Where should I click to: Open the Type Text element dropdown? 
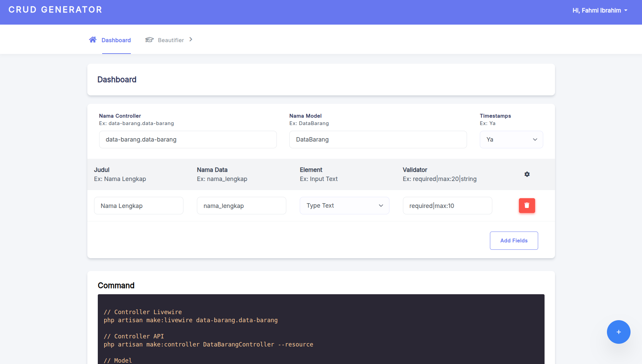(344, 206)
